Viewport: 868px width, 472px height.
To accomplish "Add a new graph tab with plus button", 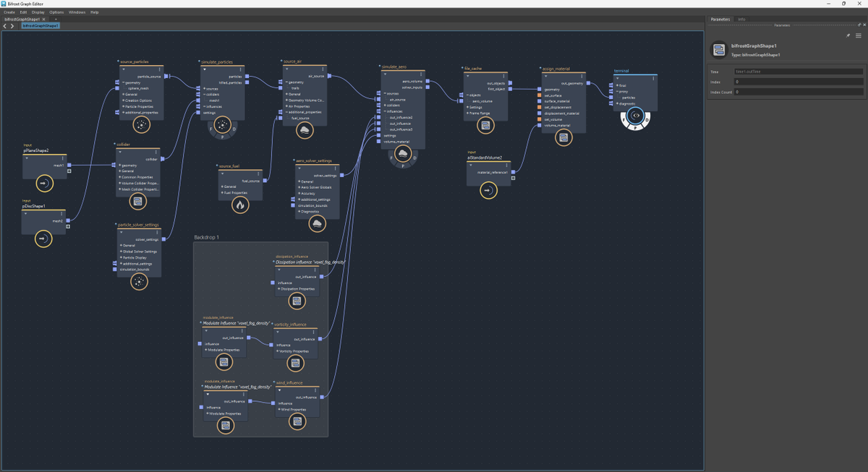I will [x=56, y=20].
